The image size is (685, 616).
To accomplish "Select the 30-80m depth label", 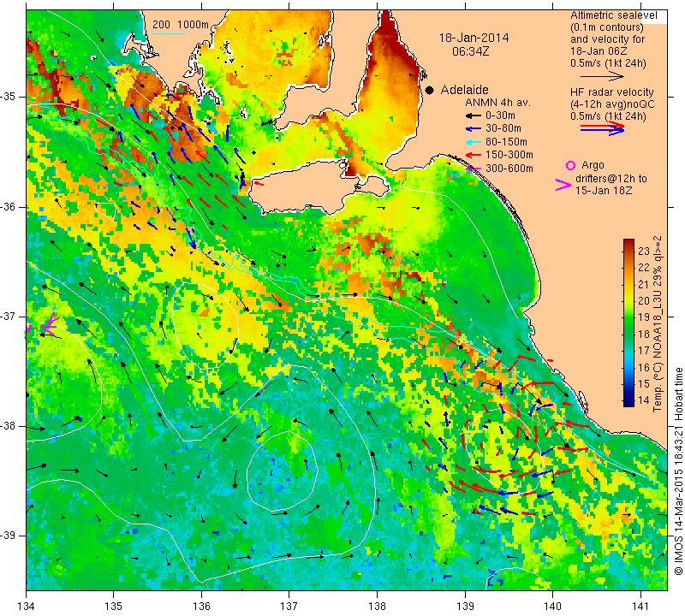I will (x=503, y=128).
